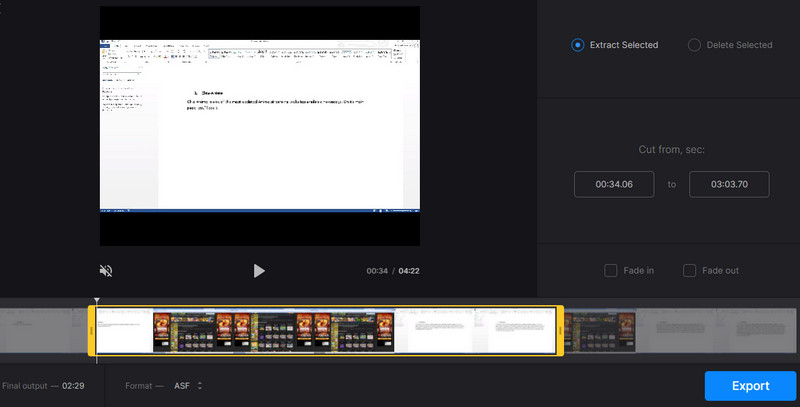The width and height of the screenshot is (800, 407).
Task: Click the right yellow trim handle
Action: [x=560, y=331]
